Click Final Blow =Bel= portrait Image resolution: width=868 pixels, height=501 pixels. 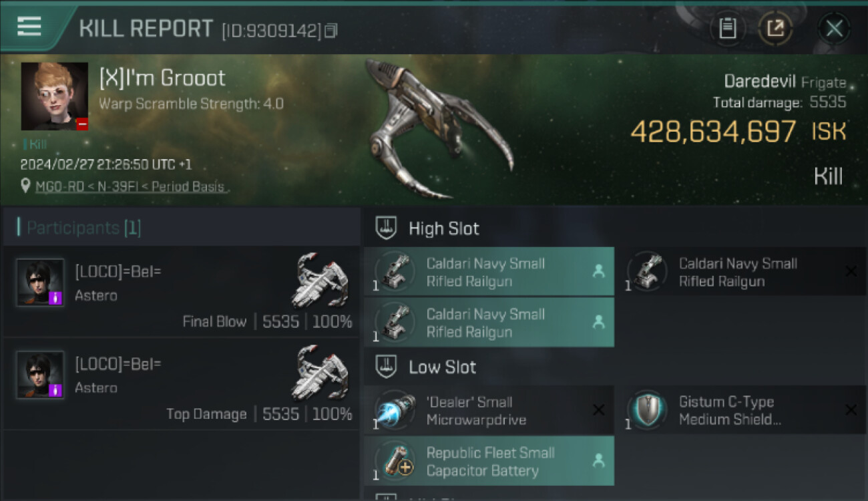pos(40,283)
